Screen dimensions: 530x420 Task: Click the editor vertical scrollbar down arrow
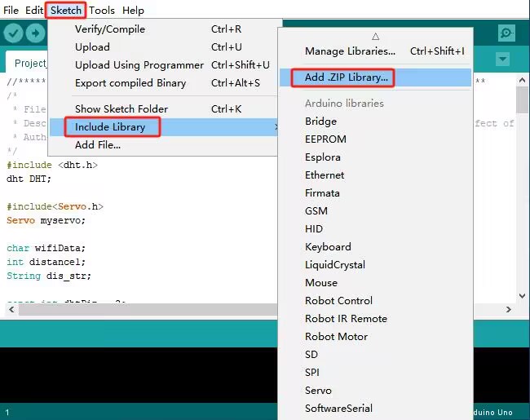coord(522,296)
